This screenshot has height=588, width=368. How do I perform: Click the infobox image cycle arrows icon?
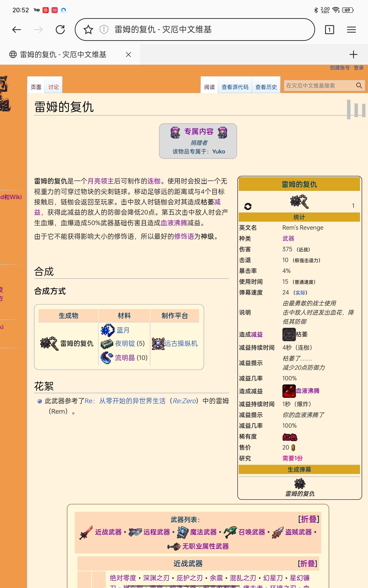(248, 206)
